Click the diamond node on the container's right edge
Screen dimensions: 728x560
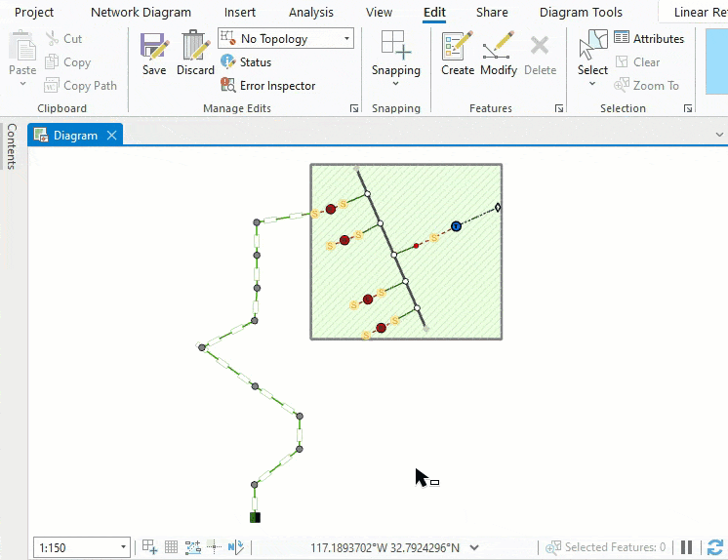[x=498, y=207]
